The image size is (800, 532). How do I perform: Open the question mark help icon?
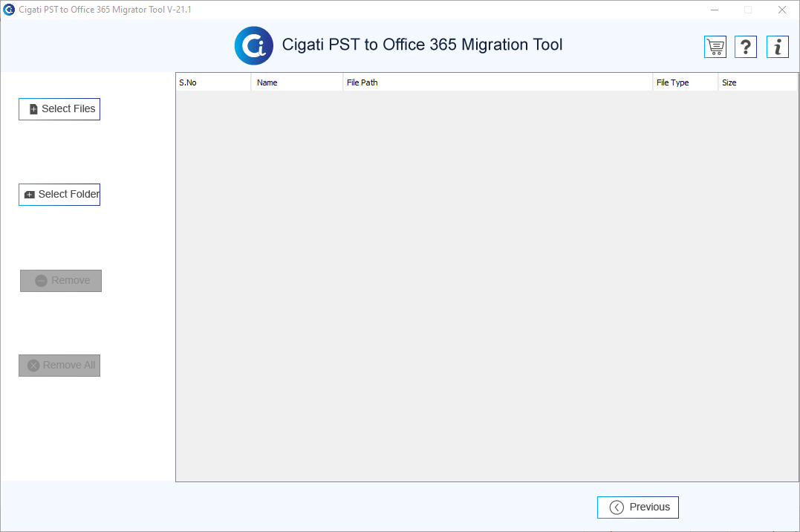(x=746, y=47)
